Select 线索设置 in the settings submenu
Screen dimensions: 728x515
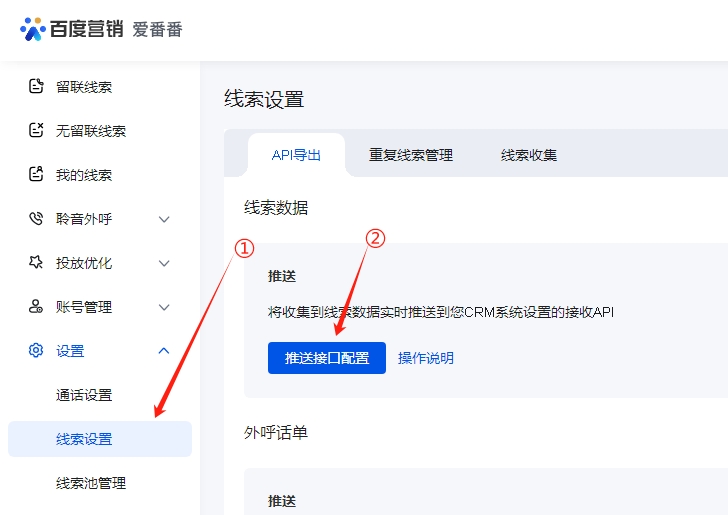point(84,439)
